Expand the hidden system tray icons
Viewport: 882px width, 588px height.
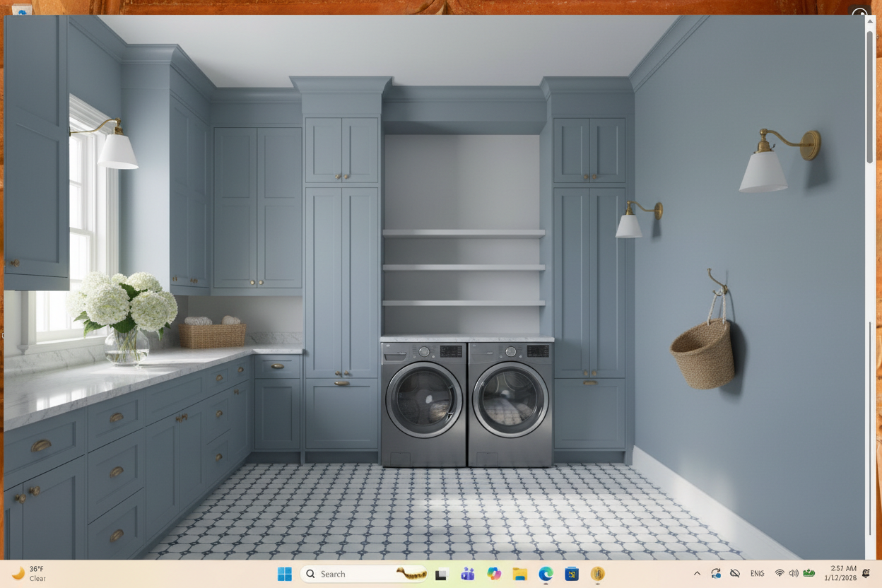697,574
